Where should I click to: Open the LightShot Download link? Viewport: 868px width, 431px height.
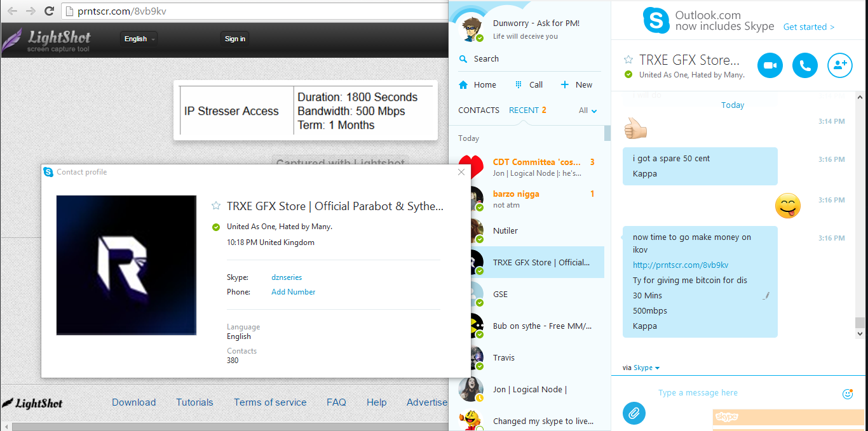click(133, 402)
